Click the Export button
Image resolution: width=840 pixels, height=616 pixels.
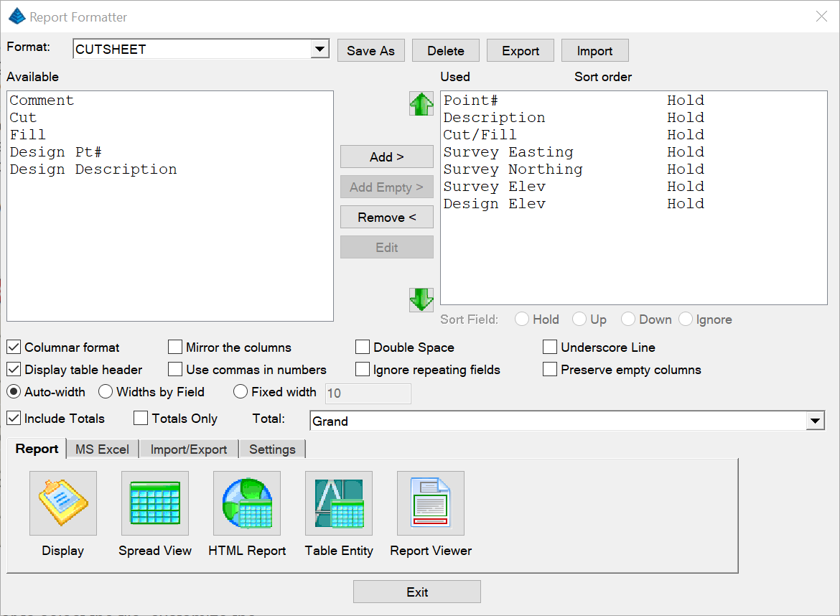[521, 51]
